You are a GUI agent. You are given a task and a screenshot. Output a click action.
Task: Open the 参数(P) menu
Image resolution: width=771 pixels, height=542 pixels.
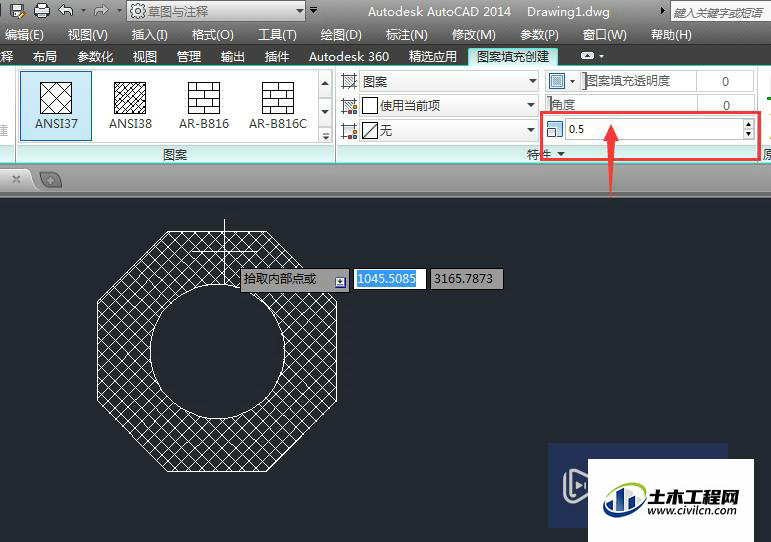pos(539,35)
